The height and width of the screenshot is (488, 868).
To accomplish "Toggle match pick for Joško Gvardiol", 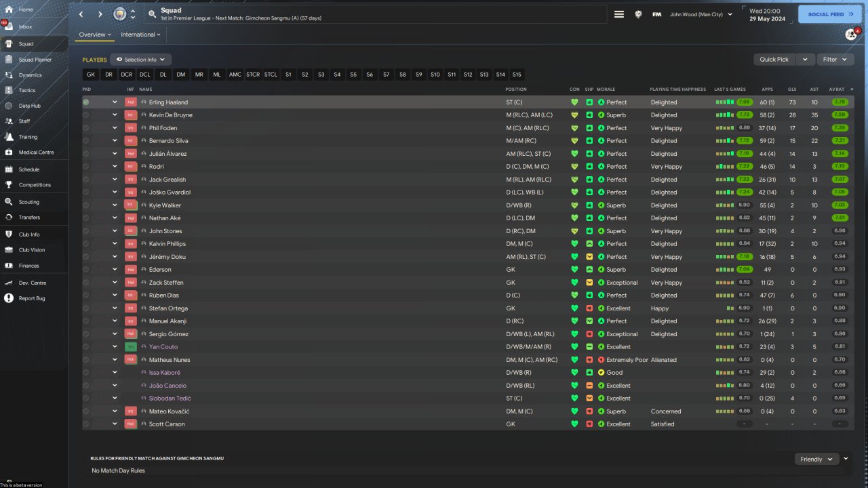I will (86, 192).
